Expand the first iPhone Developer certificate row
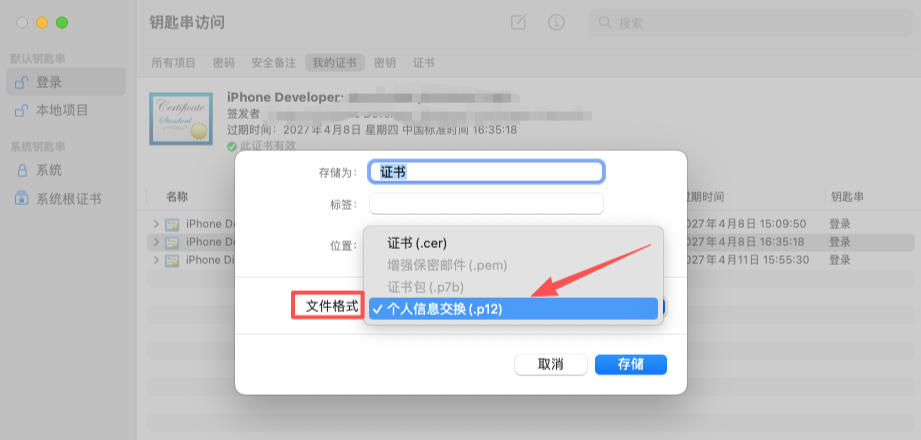Screen dimensions: 921x440 tap(156, 224)
